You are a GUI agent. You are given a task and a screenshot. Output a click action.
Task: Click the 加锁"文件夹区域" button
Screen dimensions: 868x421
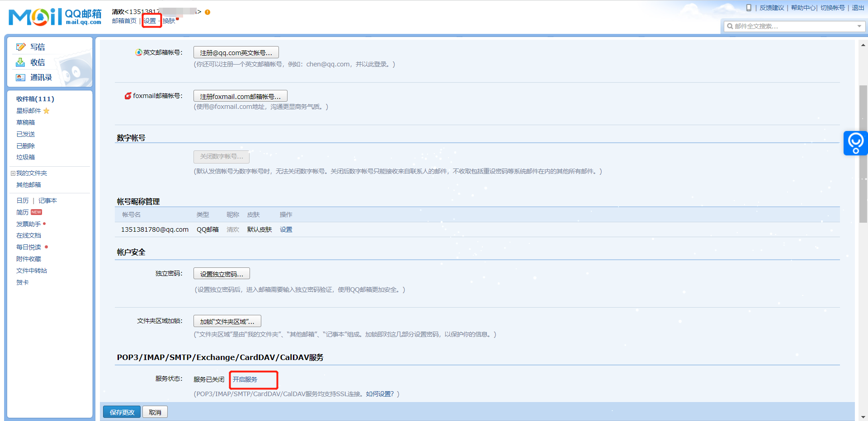(x=227, y=321)
